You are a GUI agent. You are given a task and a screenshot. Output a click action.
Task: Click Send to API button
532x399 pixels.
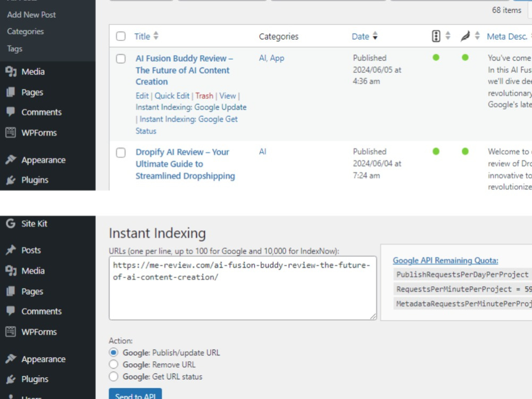pos(135,394)
